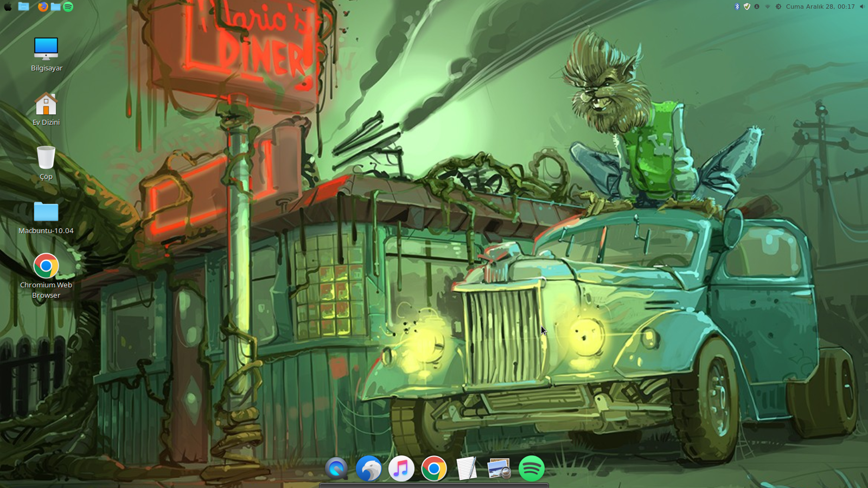The height and width of the screenshot is (488, 868).
Task: Open the Wi-Fi network indicator
Action: 767,7
